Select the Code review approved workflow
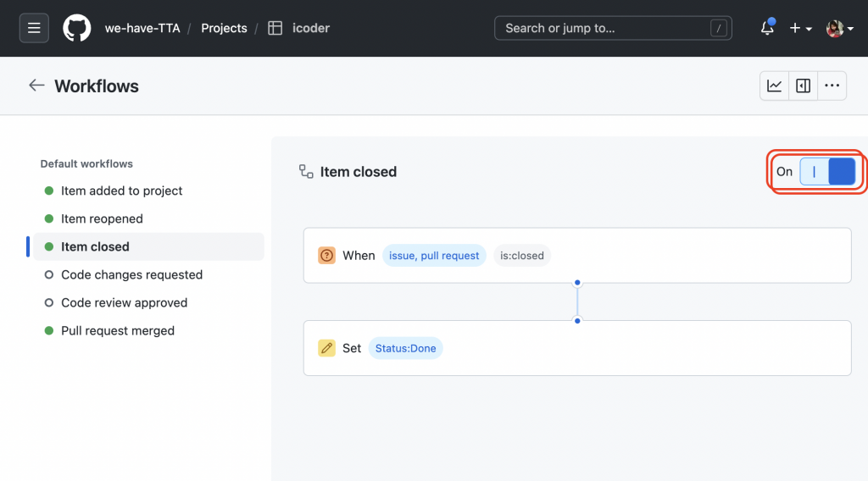 pyautogui.click(x=124, y=302)
